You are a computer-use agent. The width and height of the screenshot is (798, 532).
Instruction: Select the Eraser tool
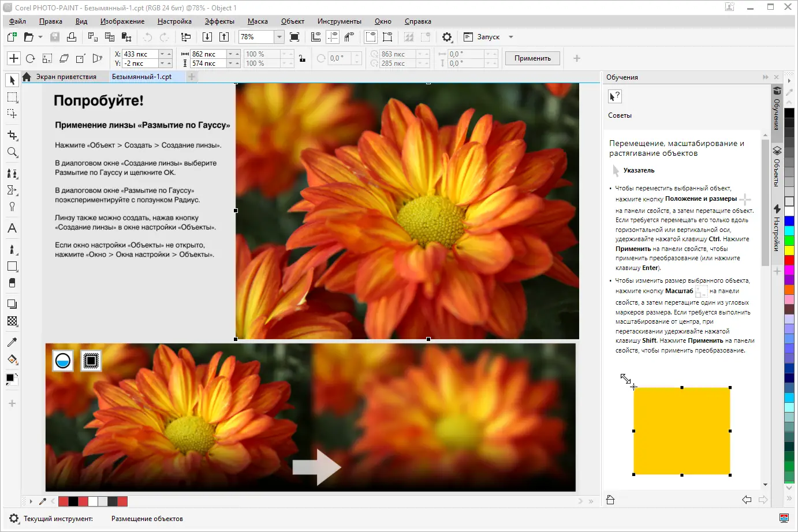coord(12,283)
